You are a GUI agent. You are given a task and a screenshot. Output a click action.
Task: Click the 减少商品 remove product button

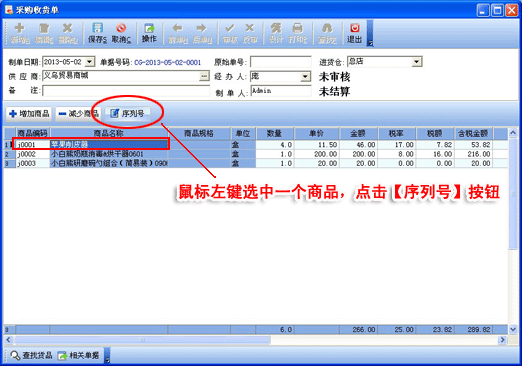point(78,114)
